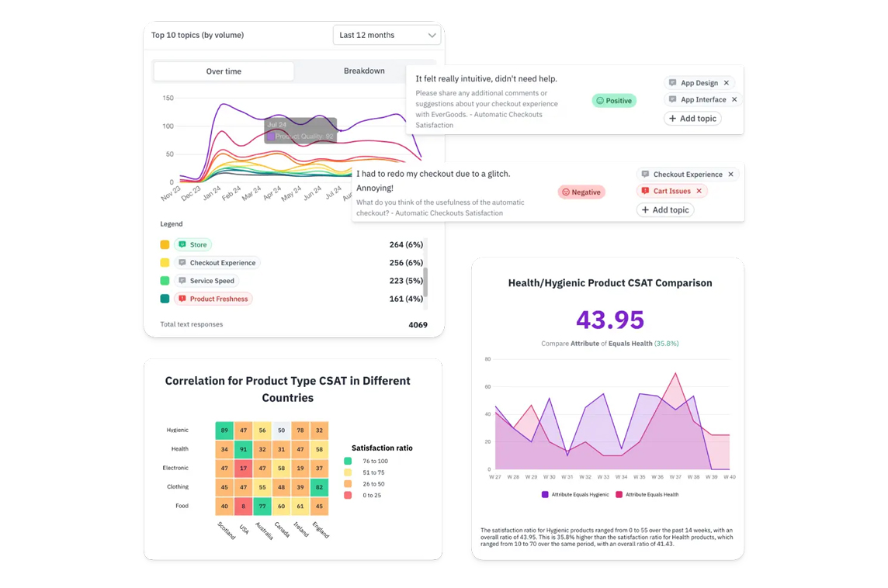Click the Scotland column label in heatmap

click(x=227, y=531)
